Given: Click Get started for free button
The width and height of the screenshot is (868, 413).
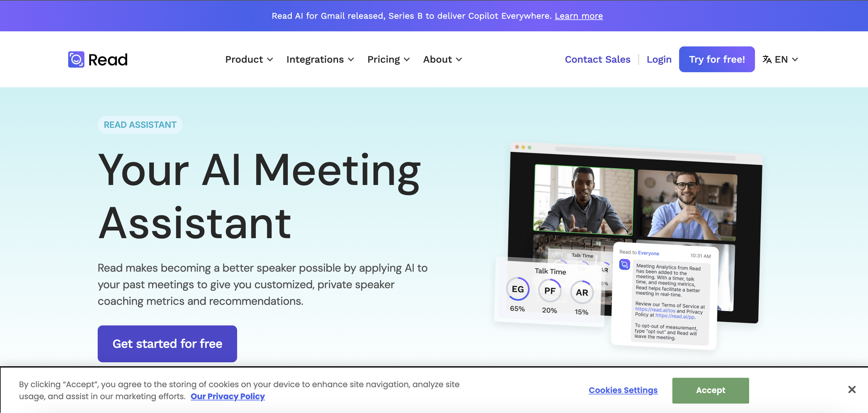Looking at the screenshot, I should pyautogui.click(x=167, y=344).
